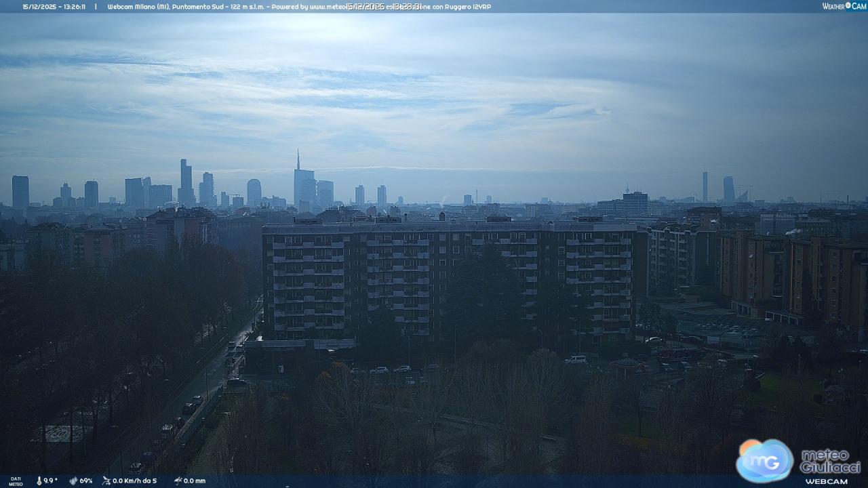
Task: Click the 0.0 mm rainfall value
Action: 195,481
